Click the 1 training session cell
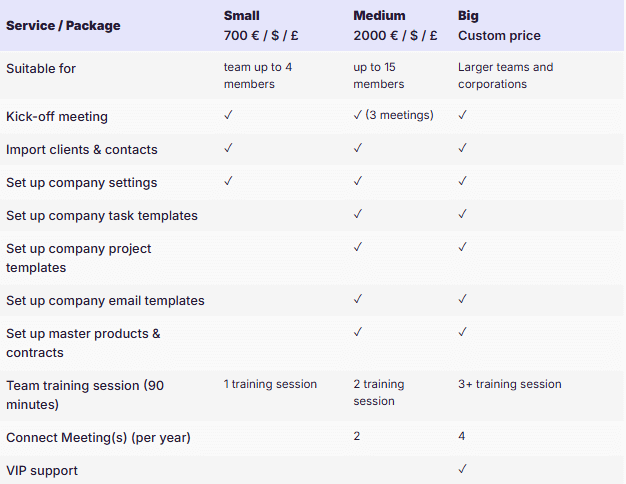 [x=270, y=384]
